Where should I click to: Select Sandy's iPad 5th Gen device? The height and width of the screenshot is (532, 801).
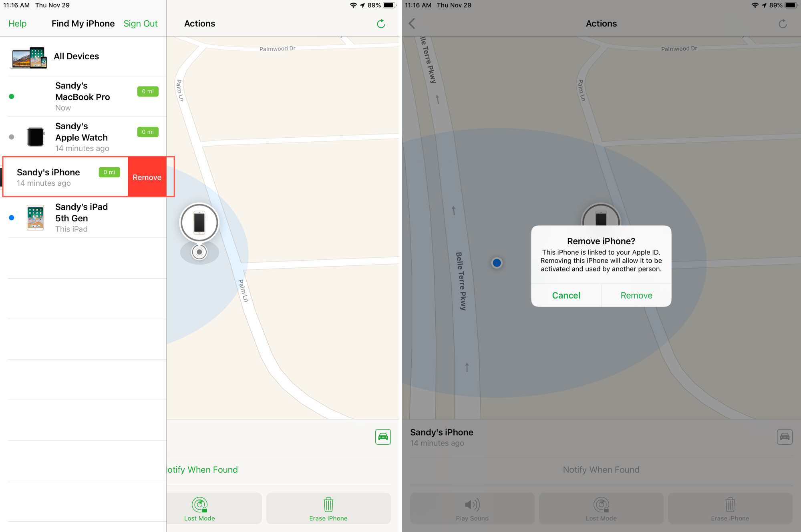(84, 218)
